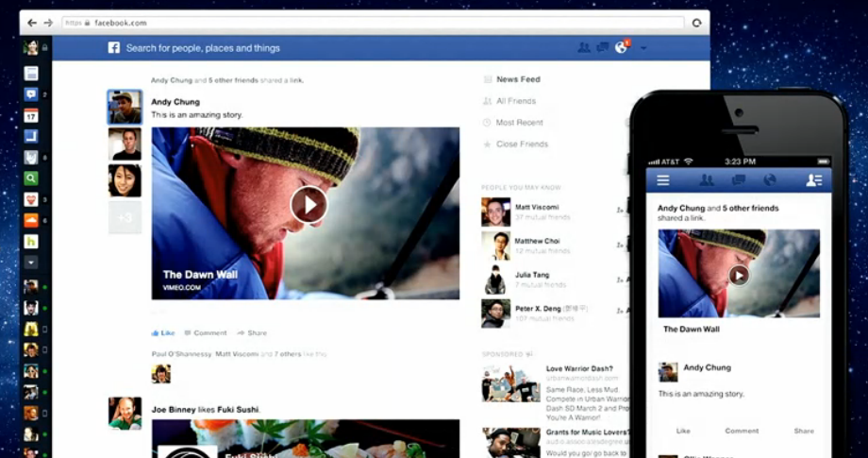Click the Facebook logo in header
The image size is (868, 458).
click(113, 48)
